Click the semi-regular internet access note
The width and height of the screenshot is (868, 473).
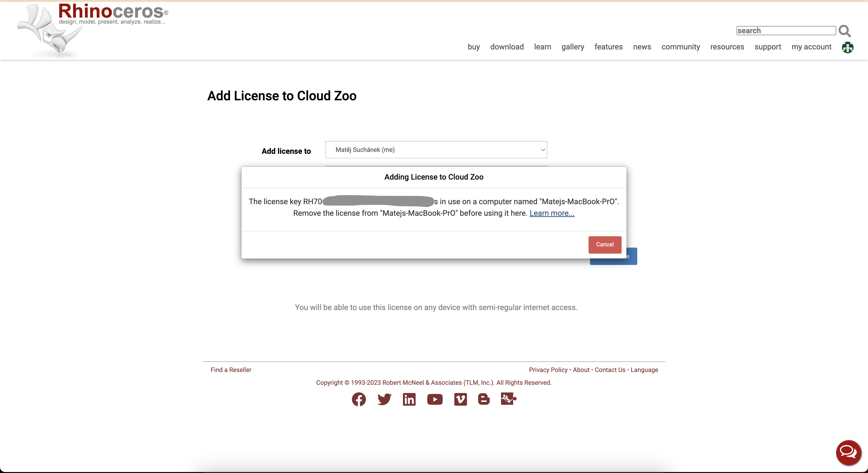click(x=436, y=308)
